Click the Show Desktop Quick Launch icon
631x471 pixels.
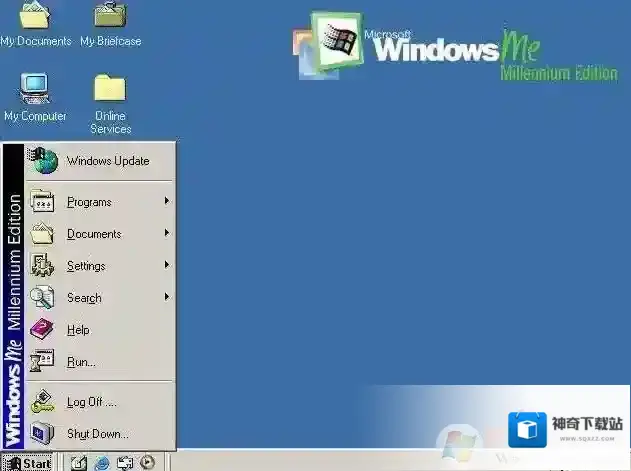coord(79,462)
